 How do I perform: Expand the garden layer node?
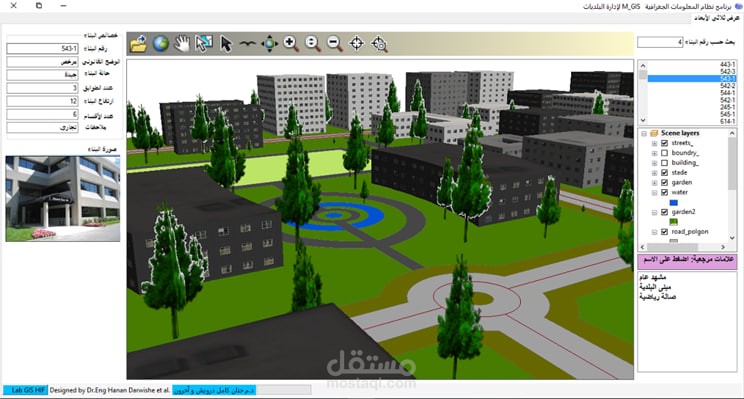pyautogui.click(x=654, y=183)
